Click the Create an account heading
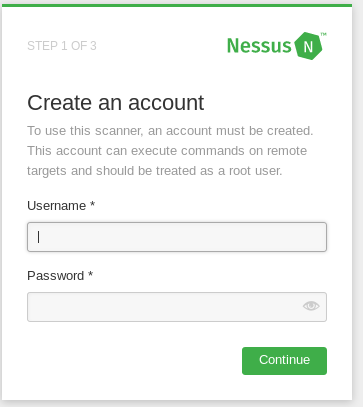This screenshot has height=407, width=363. pyautogui.click(x=115, y=103)
